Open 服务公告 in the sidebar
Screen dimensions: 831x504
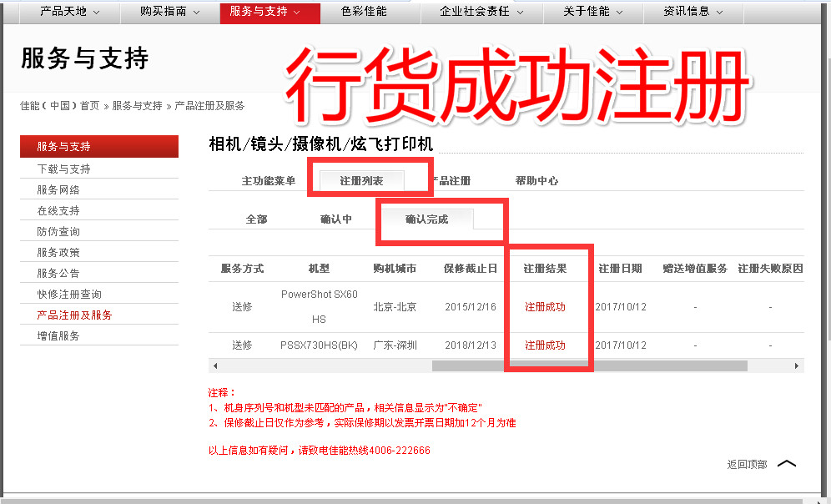tap(58, 274)
